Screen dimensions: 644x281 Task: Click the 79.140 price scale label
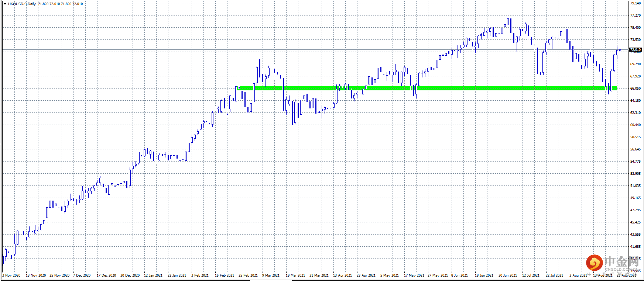[636, 3]
